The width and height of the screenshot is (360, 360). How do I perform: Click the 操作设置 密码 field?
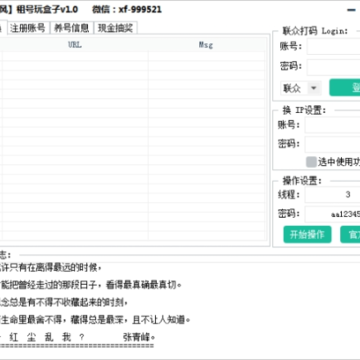point(333,214)
